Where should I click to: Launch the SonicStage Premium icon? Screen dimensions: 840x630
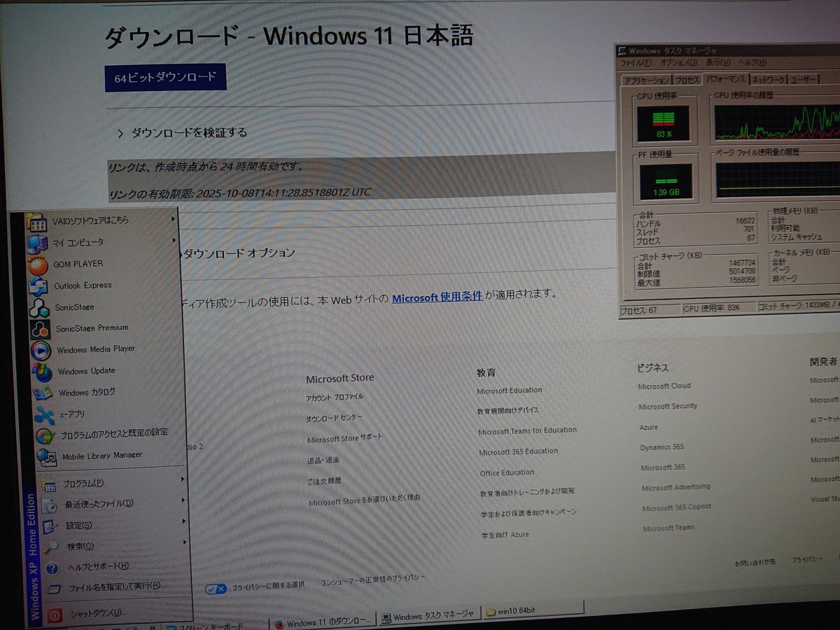(x=40, y=328)
